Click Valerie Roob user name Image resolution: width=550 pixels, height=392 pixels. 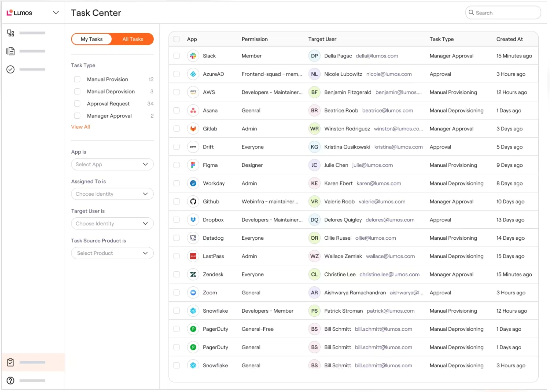click(x=339, y=202)
